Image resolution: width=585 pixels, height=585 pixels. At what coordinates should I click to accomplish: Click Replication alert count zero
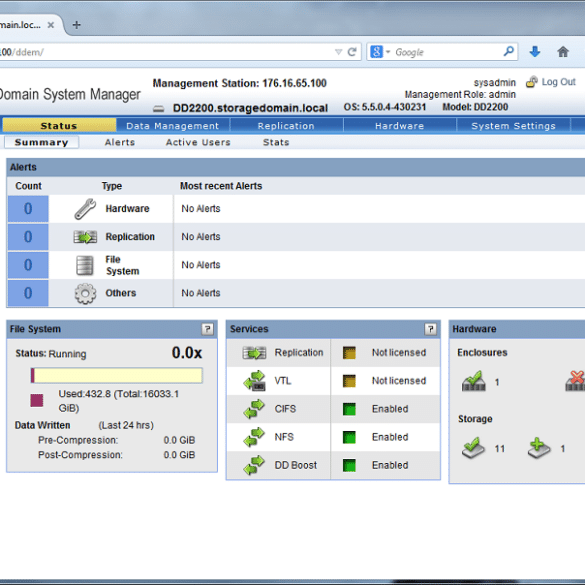[28, 237]
